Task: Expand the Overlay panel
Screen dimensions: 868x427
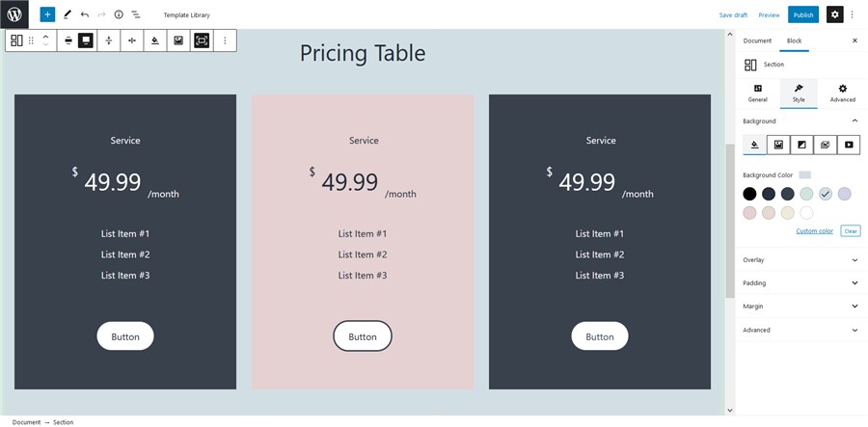Action: point(801,259)
